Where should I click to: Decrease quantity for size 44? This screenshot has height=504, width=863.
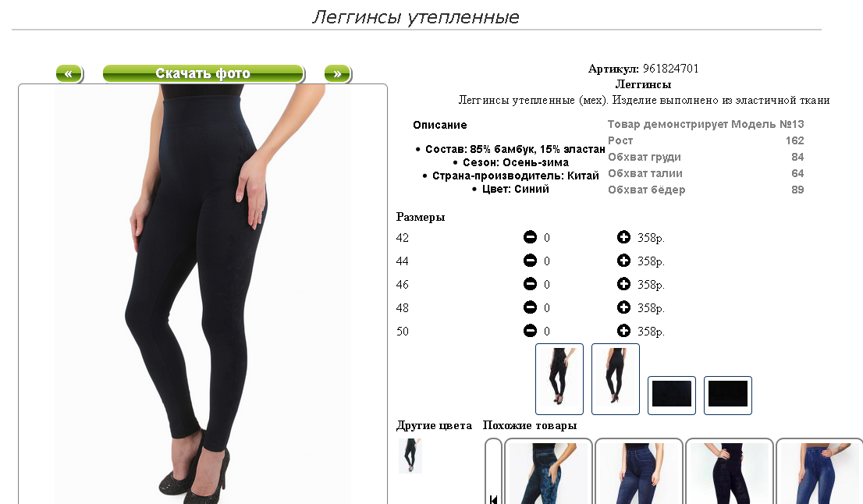(x=530, y=261)
